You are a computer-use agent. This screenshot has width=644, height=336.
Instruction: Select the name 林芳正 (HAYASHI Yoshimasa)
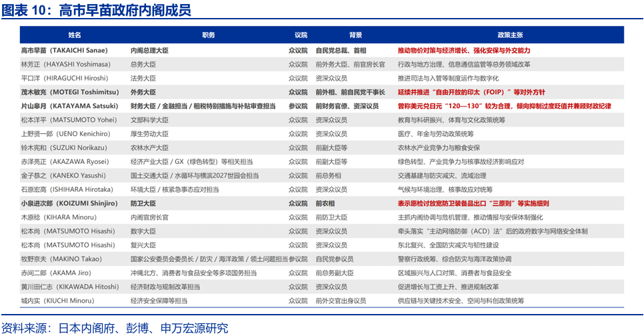tap(65, 65)
